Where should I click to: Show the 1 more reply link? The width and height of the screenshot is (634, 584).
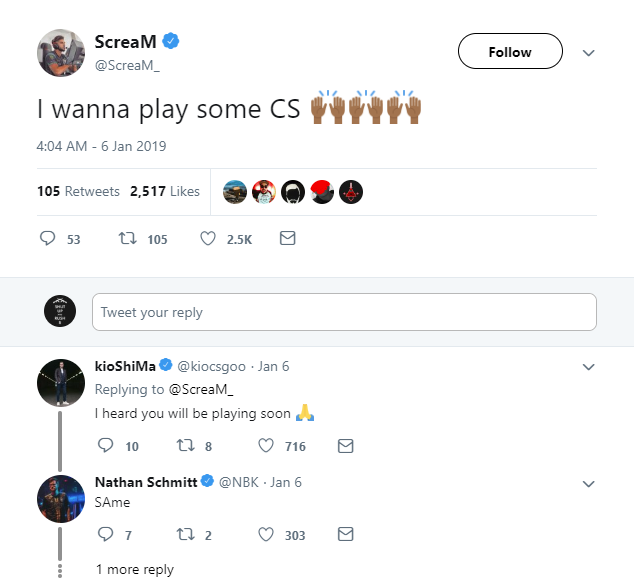pos(134,569)
